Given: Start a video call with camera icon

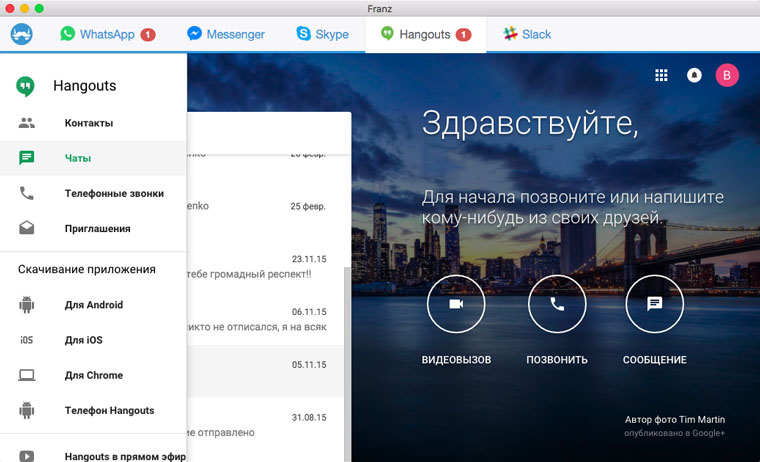Looking at the screenshot, I should click(456, 304).
